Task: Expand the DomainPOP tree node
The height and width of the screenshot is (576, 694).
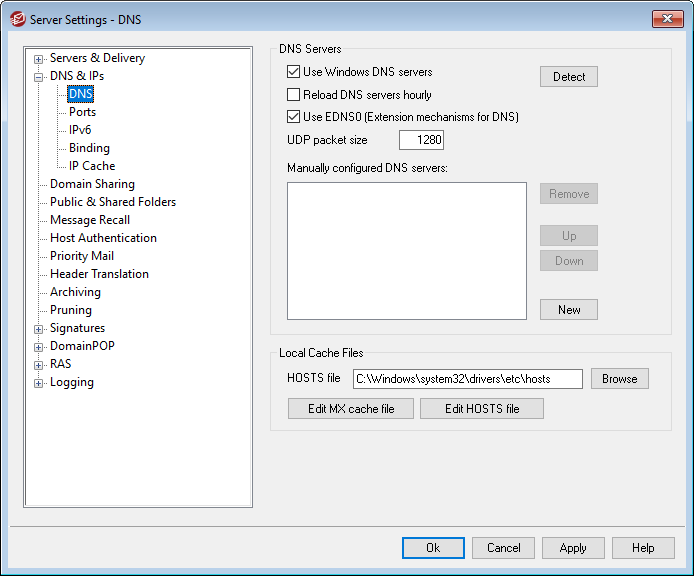Action: [x=39, y=347]
